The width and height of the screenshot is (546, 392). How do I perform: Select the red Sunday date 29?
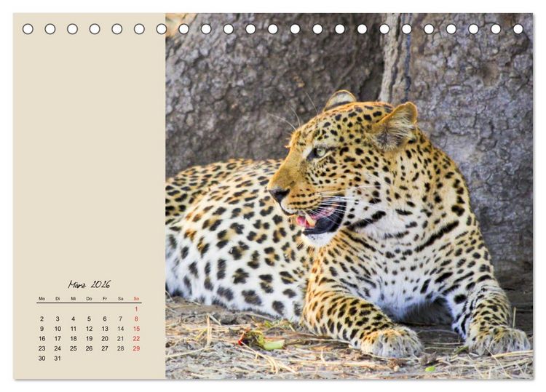(136, 348)
